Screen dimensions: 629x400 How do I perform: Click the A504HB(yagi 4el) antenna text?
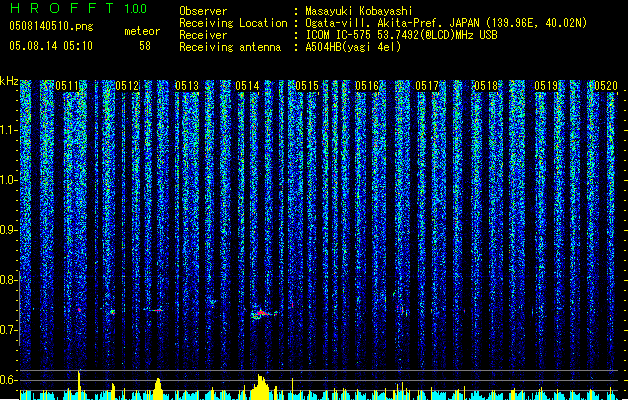click(353, 47)
